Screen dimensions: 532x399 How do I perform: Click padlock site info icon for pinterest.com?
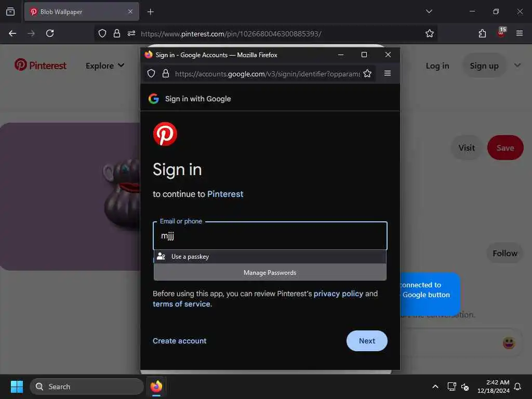point(117,33)
